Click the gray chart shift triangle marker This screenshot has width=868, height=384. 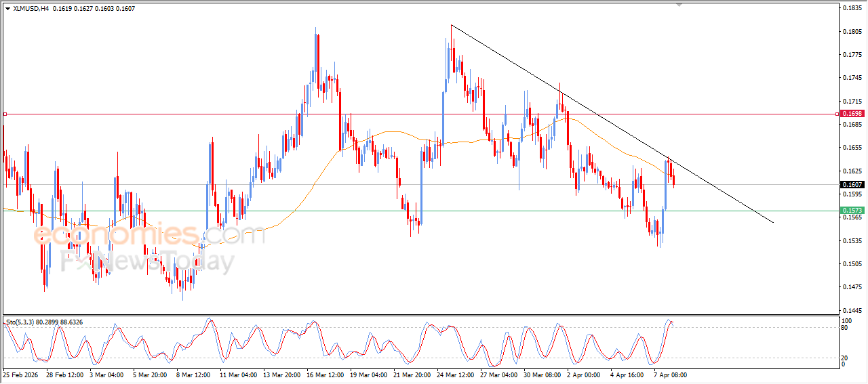pyautogui.click(x=679, y=5)
